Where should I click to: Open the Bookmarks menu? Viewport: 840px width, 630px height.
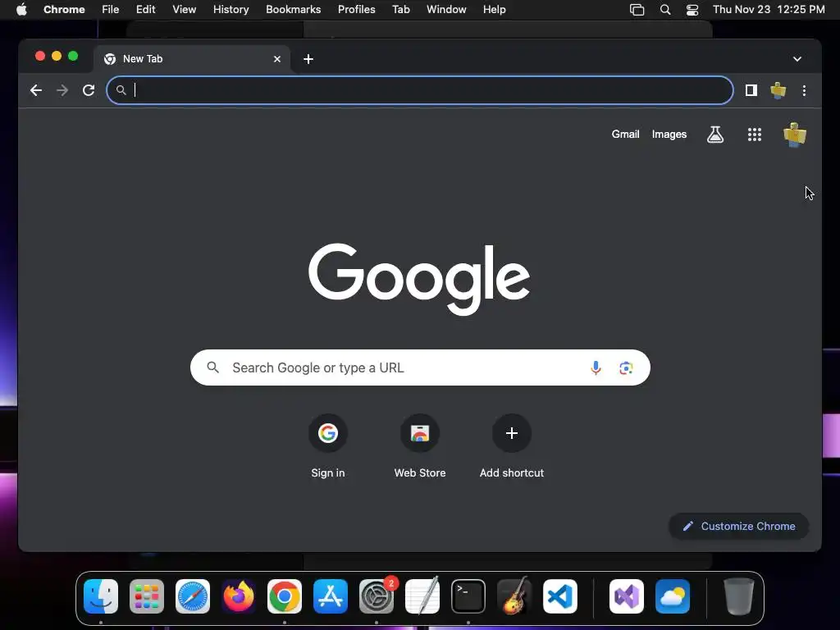coord(293,10)
